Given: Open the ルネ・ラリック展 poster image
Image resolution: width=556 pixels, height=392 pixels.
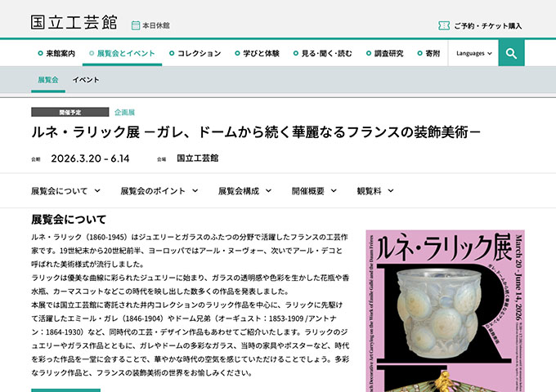Looking at the screenshot, I should click(x=445, y=311).
